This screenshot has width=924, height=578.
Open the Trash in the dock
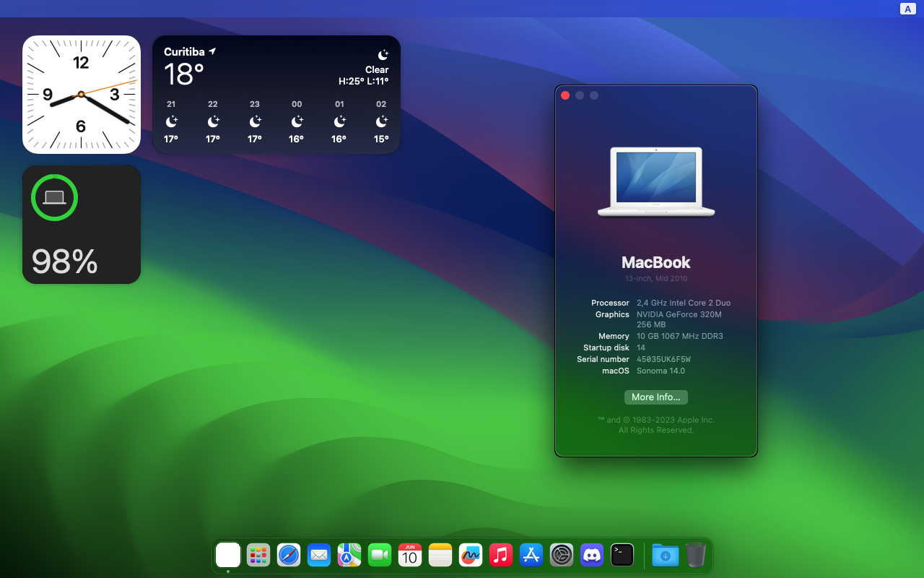click(x=696, y=555)
